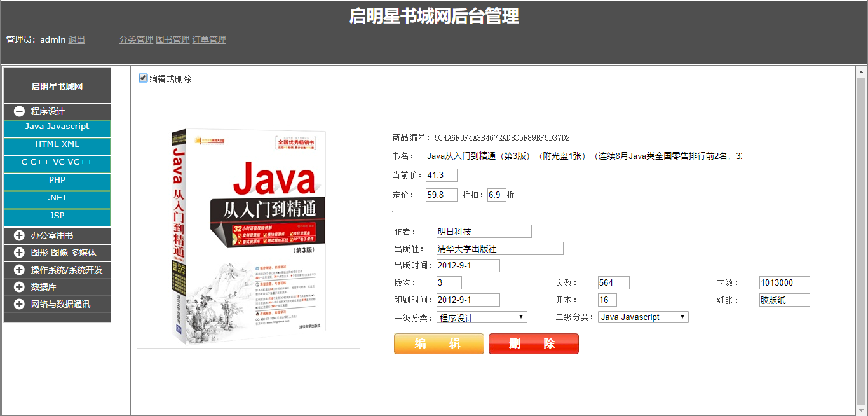Select C C++ VC VC++ subcategory
This screenshot has width=868, height=416.
point(57,163)
